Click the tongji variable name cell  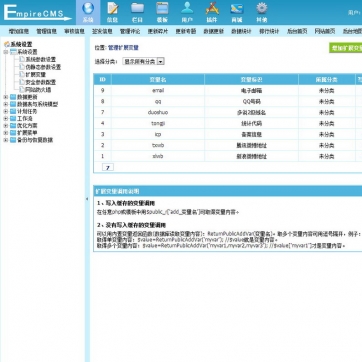[158, 123]
